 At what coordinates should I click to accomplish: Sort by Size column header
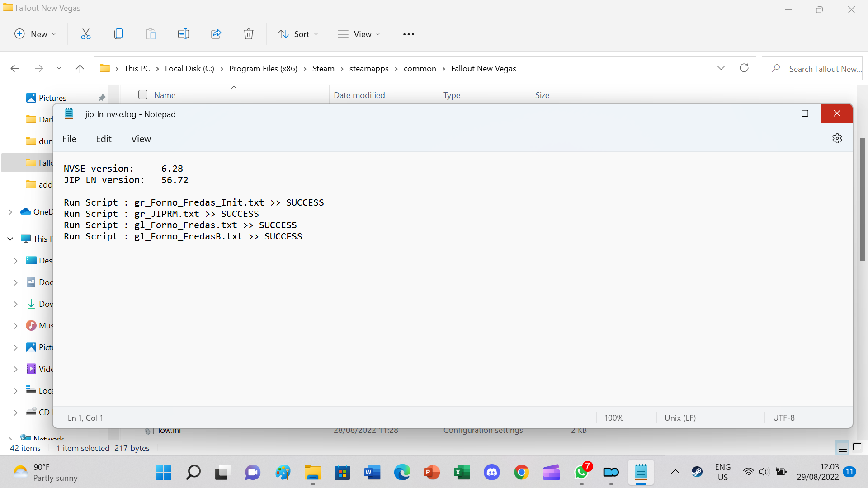(x=561, y=95)
